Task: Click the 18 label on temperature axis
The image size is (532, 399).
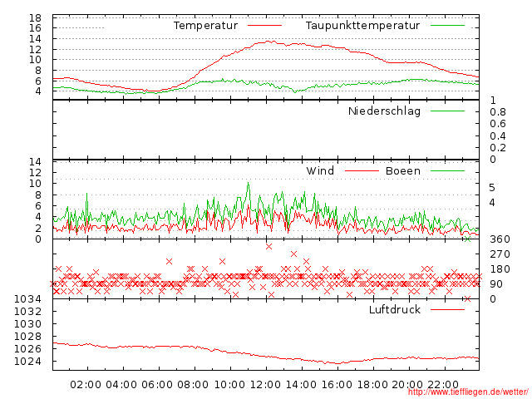Action: [x=35, y=17]
